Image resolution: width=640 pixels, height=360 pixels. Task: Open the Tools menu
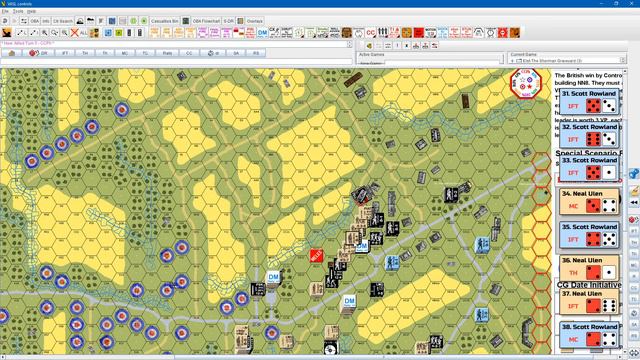[18, 11]
